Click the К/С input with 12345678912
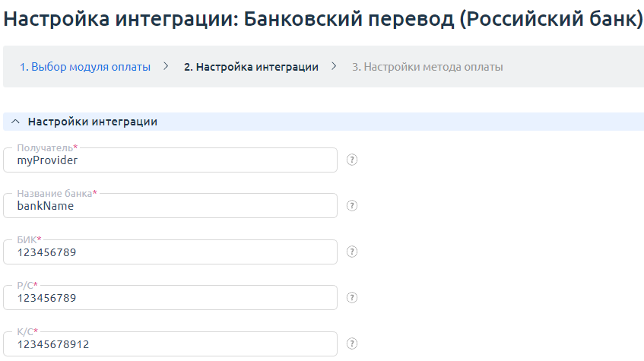 coord(170,344)
